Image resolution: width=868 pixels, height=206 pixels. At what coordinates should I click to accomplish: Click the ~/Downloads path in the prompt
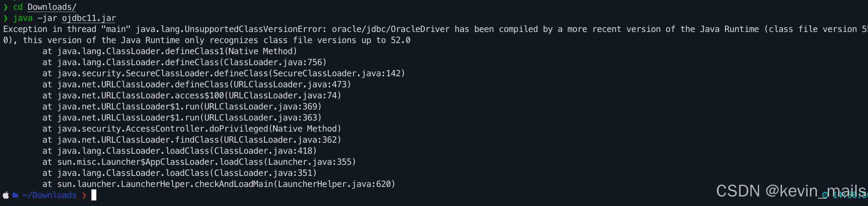[49, 195]
